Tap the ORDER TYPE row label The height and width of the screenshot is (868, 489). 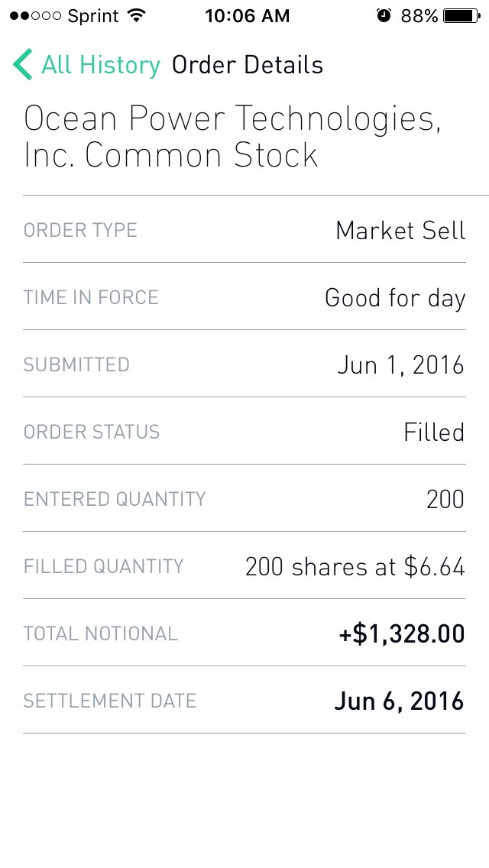point(80,230)
